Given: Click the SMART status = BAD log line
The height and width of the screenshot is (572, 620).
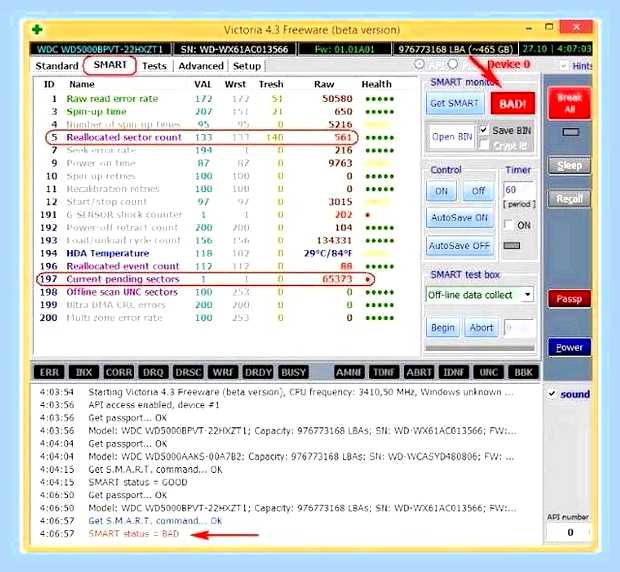Looking at the screenshot, I should click(134, 534).
